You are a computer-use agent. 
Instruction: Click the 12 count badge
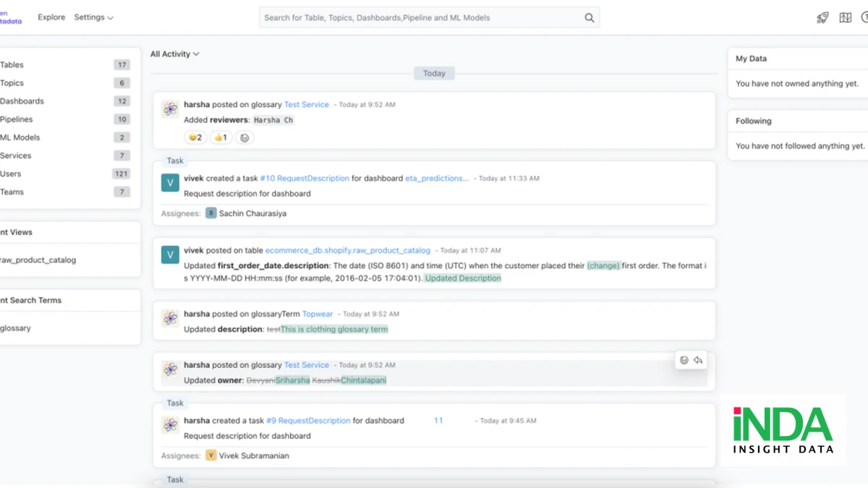coord(122,102)
